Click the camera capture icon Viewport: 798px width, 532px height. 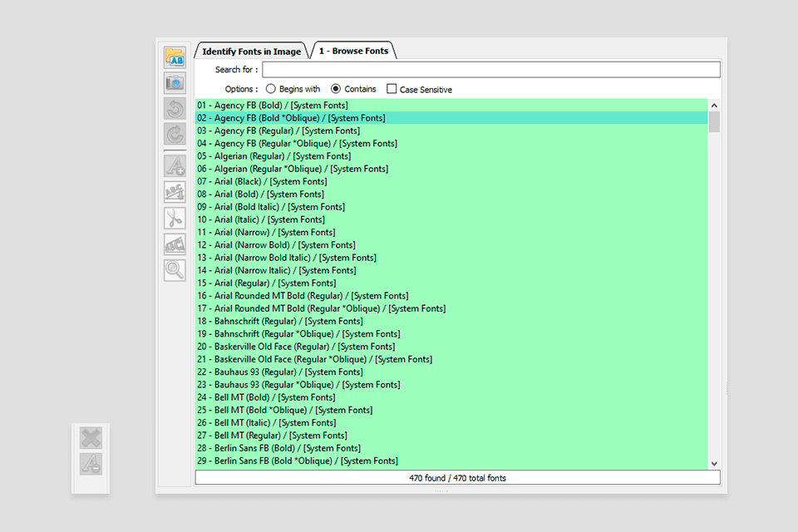pos(175,83)
